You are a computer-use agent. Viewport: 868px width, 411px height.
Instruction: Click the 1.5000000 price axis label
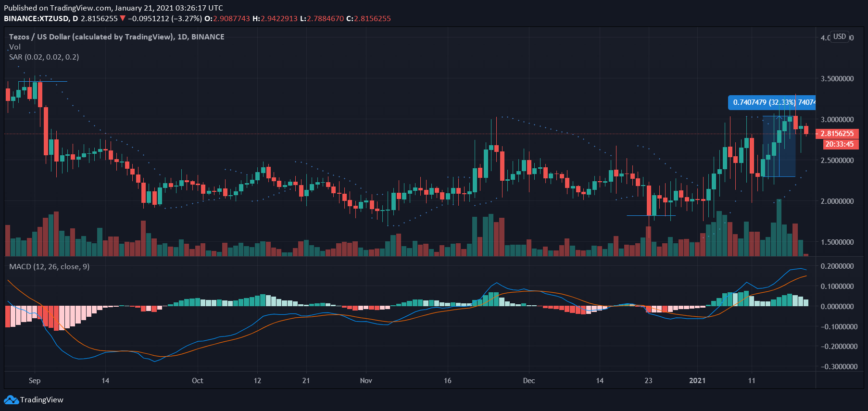click(x=837, y=242)
